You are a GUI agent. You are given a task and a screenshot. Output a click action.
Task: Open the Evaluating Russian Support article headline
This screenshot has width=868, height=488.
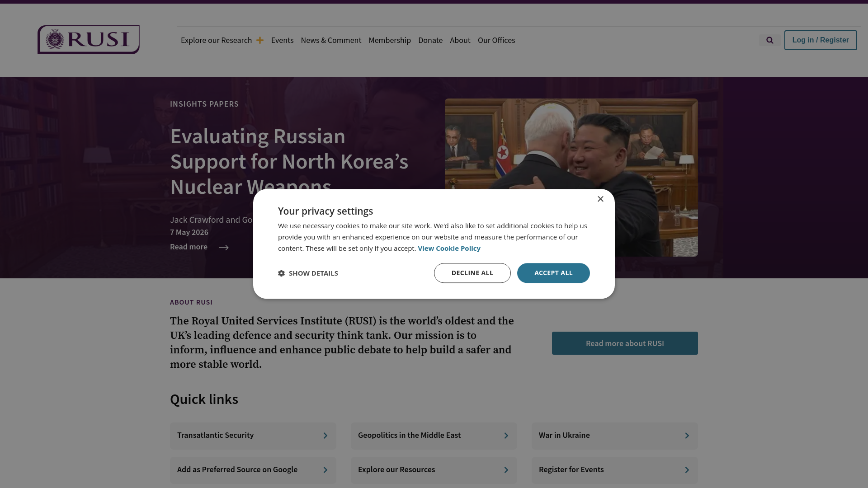[x=289, y=161]
